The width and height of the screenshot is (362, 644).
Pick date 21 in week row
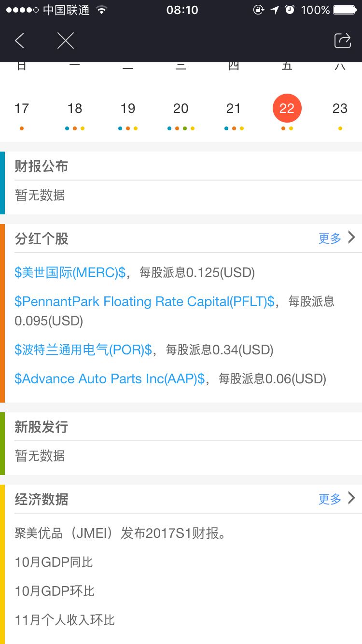coord(234,109)
